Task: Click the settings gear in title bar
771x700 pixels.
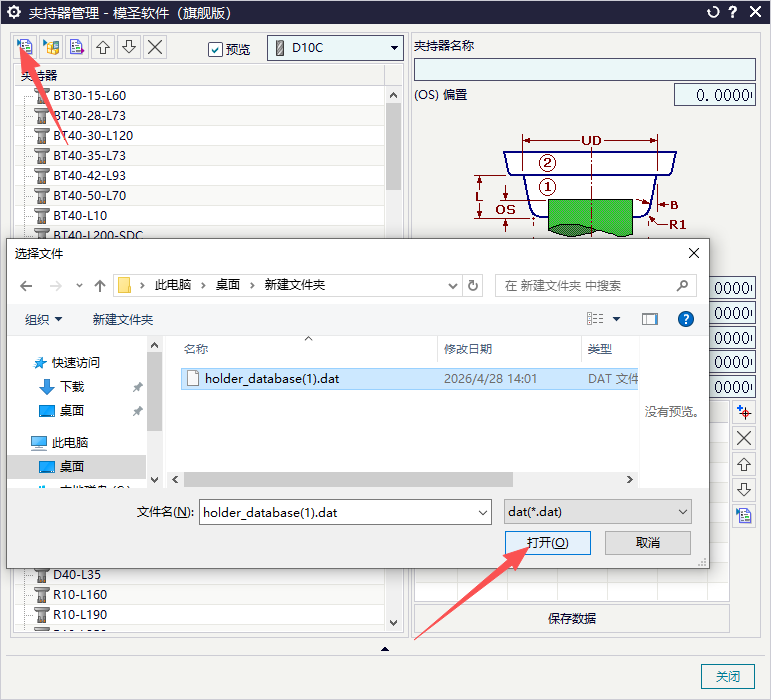Action: click(x=14, y=12)
